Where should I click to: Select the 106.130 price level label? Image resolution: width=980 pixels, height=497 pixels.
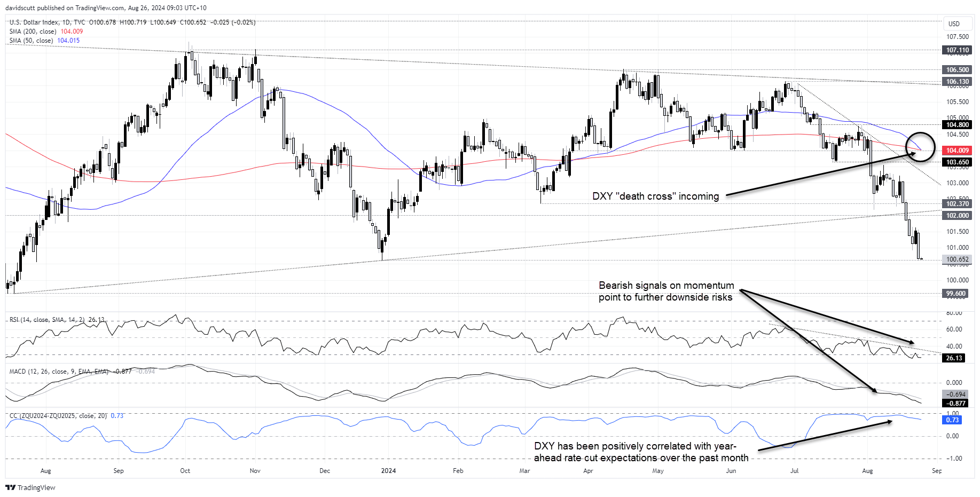tap(957, 82)
